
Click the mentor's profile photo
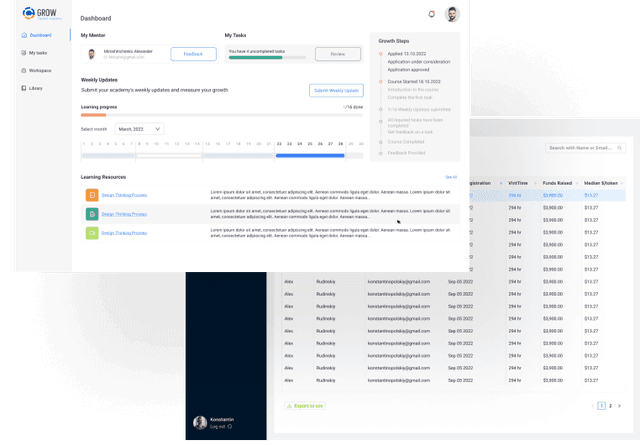92,54
